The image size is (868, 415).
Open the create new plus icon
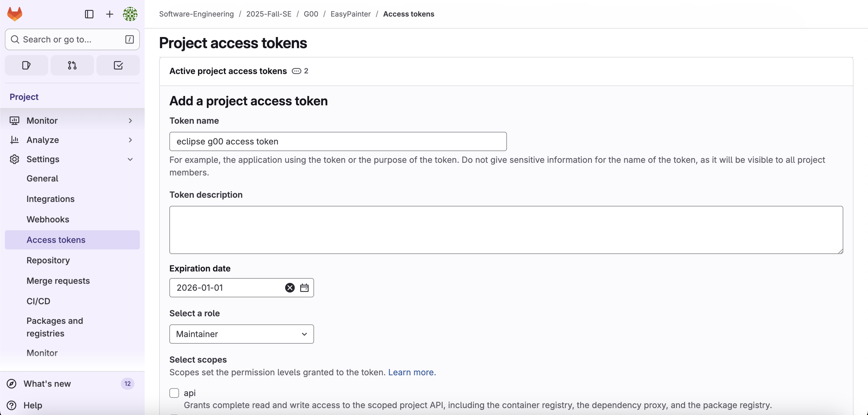[x=109, y=14]
